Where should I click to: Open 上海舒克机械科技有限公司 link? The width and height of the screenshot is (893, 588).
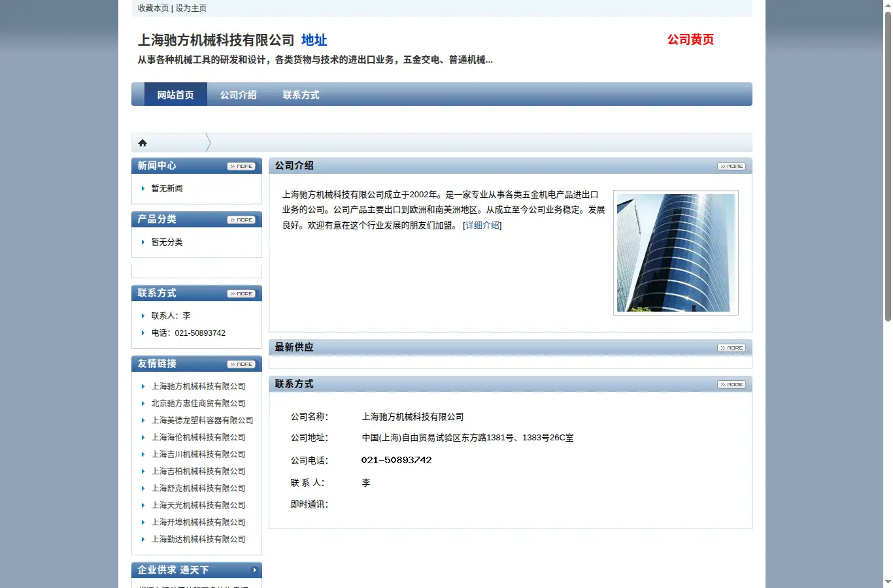[x=198, y=489]
